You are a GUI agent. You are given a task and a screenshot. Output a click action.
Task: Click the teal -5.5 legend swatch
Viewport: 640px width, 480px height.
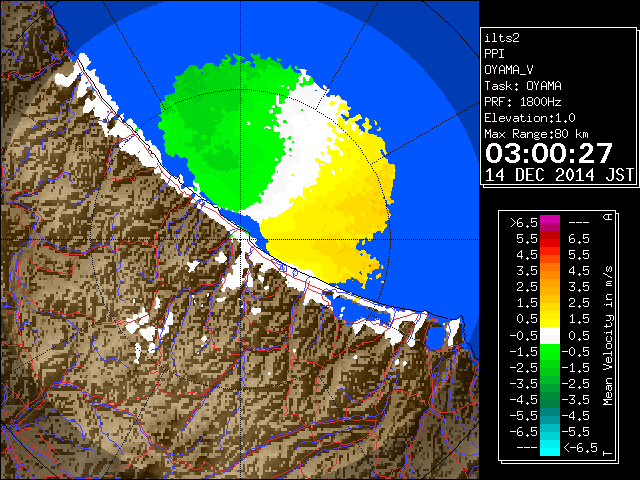pyautogui.click(x=550, y=416)
